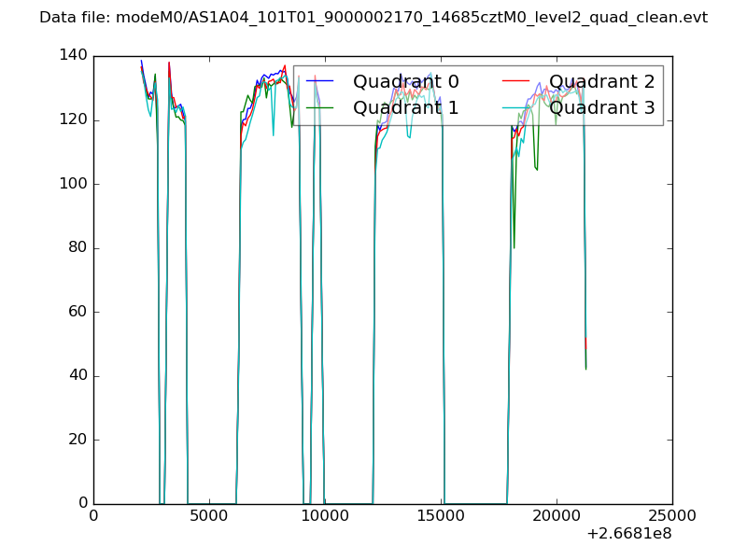Click the x-axis tick label 15000

(441, 516)
